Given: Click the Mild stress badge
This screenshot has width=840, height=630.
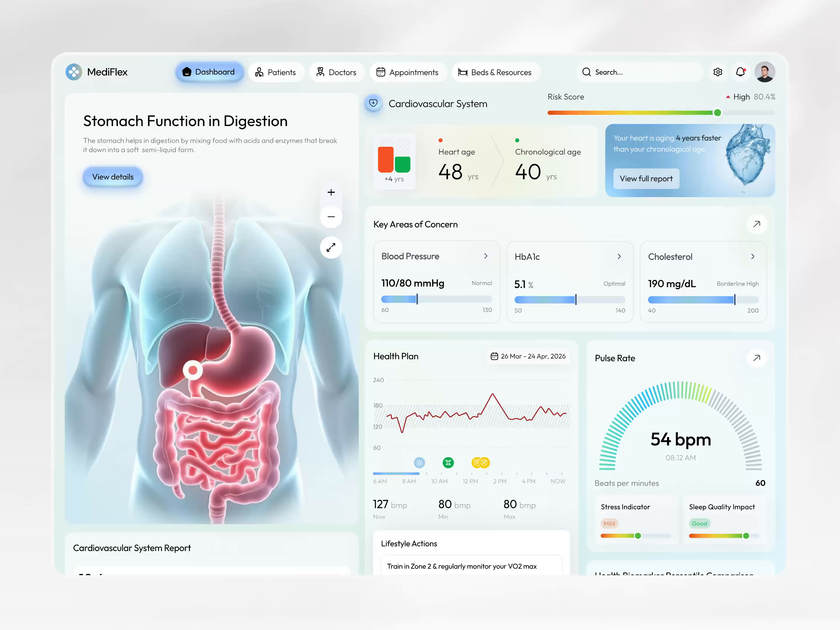Looking at the screenshot, I should click(x=609, y=523).
